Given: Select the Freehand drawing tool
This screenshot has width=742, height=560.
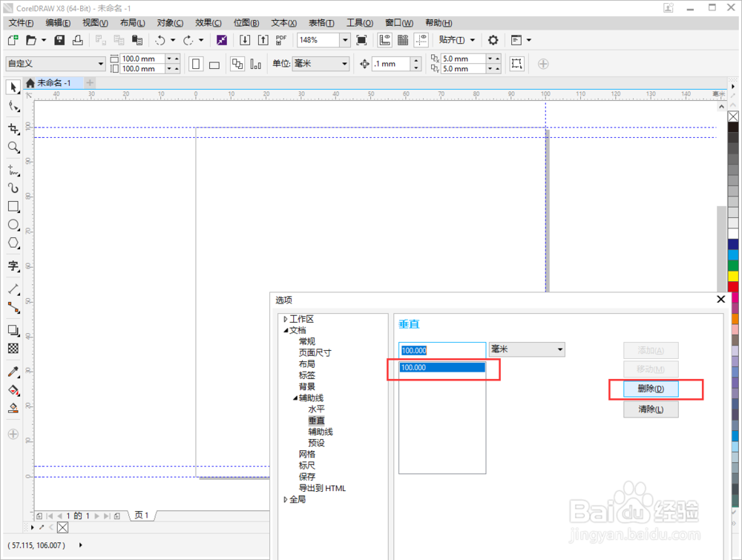Looking at the screenshot, I should [x=13, y=171].
